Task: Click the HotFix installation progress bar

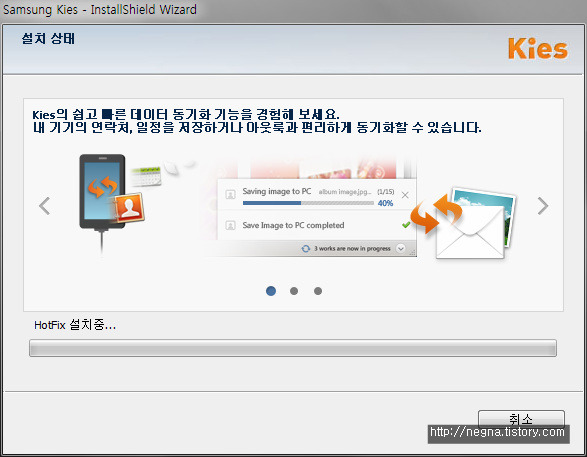Action: click(293, 348)
